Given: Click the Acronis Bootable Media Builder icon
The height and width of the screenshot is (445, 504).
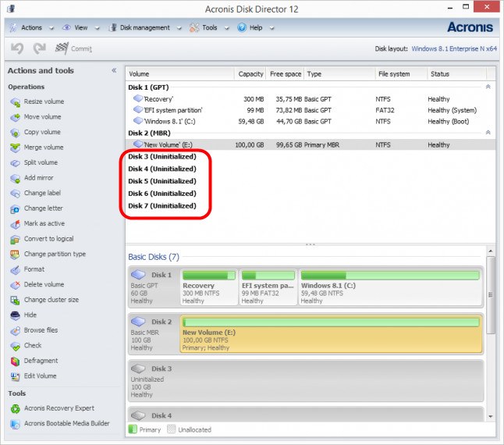Looking at the screenshot, I should click(15, 424).
